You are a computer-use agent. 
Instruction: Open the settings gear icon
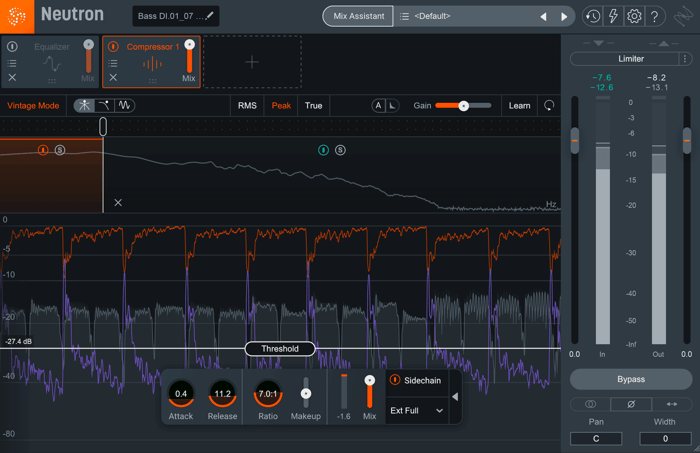pyautogui.click(x=634, y=17)
